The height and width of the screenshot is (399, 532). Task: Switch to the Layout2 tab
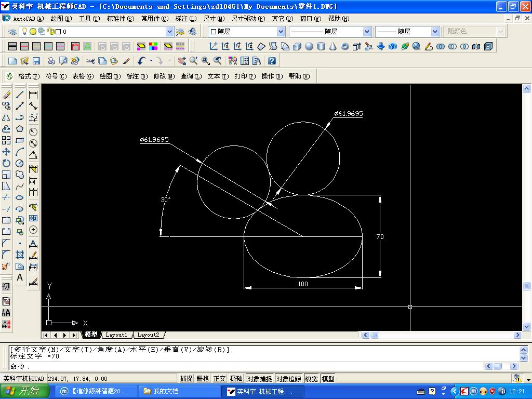pos(148,335)
